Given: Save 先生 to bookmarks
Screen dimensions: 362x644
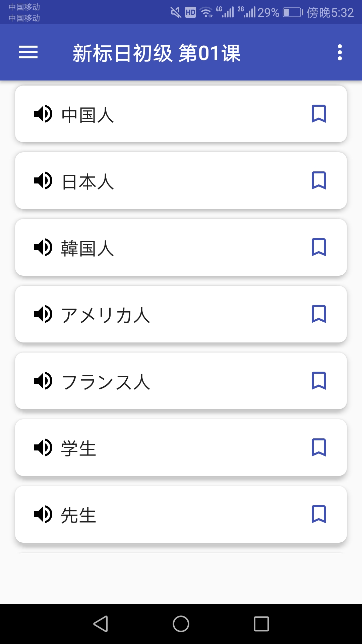Looking at the screenshot, I should click(x=318, y=514).
